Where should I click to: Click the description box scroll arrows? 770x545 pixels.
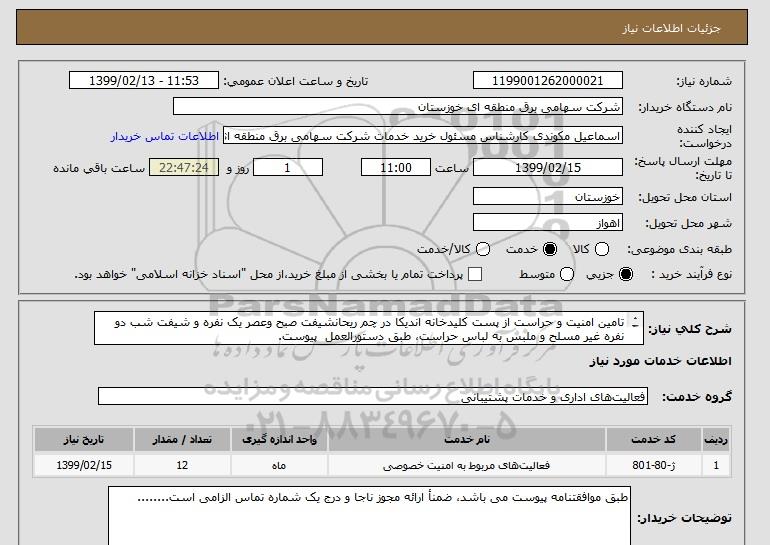tap(635, 322)
